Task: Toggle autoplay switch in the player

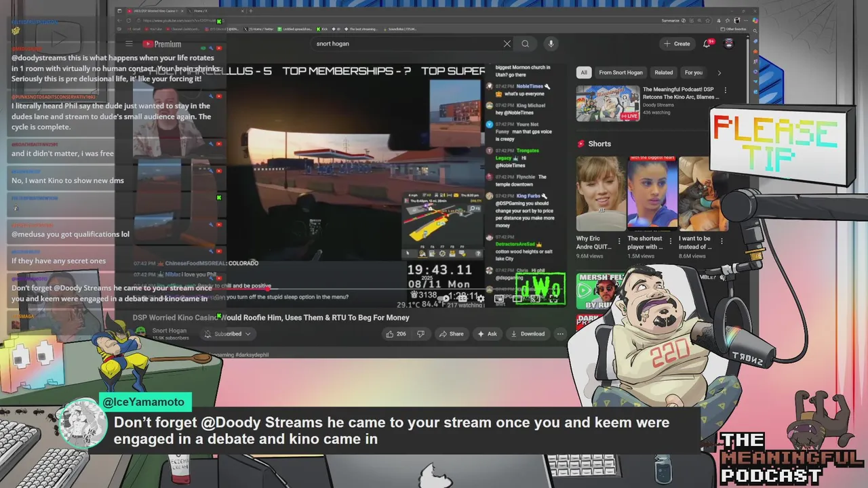Action: (443, 298)
